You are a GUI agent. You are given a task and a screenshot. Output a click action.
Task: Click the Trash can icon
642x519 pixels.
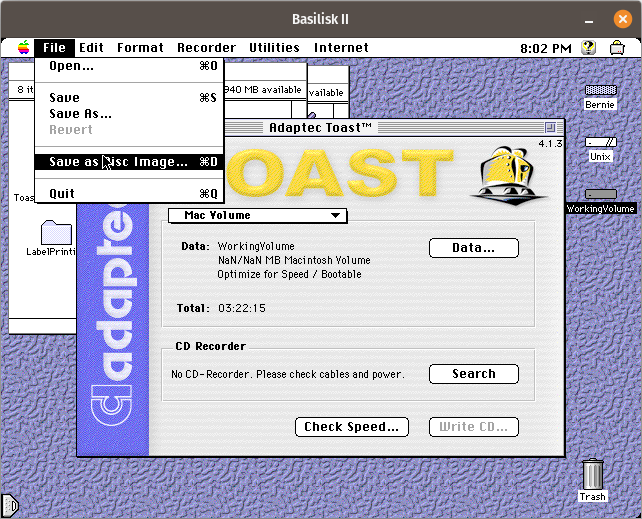pos(592,474)
